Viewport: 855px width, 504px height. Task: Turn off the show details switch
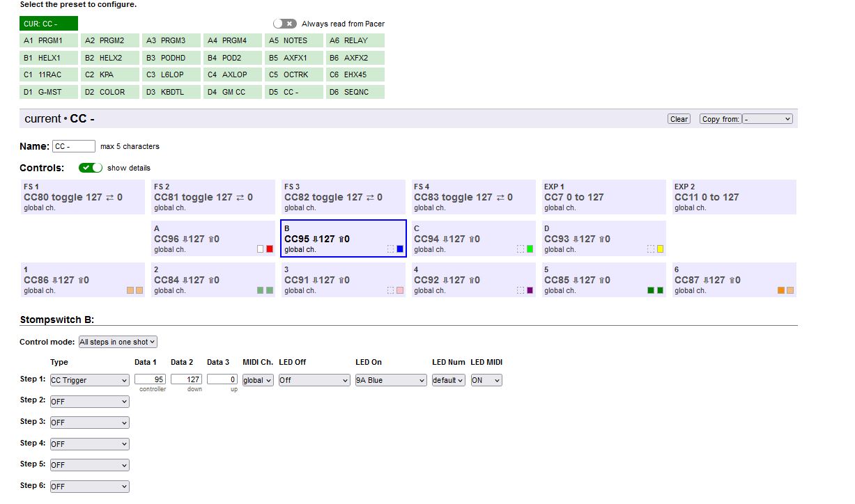click(91, 168)
